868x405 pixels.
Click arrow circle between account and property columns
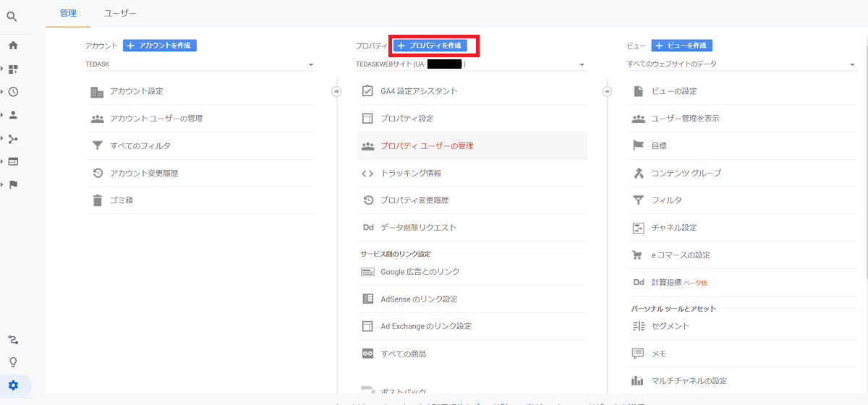coord(336,91)
